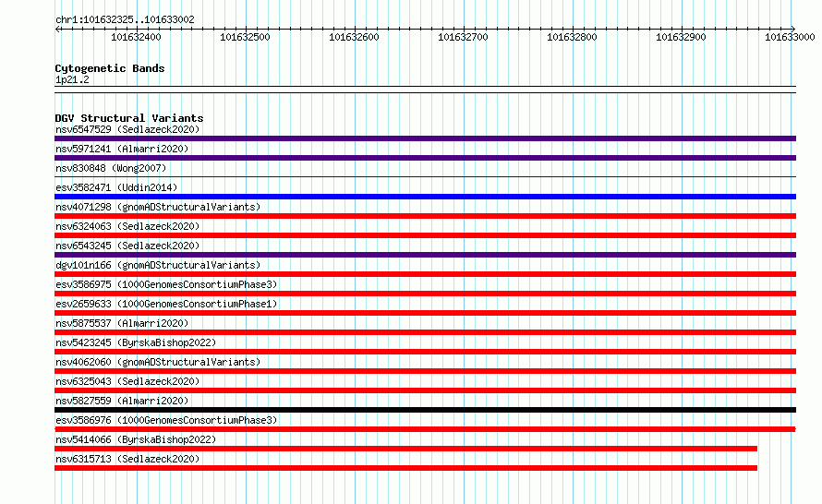Click ruler position 101633000
This screenshot has height=504, width=822.
(790, 37)
